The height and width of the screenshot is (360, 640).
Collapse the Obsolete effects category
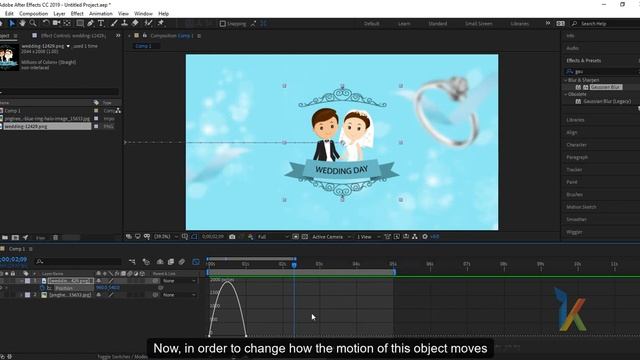(x=566, y=94)
